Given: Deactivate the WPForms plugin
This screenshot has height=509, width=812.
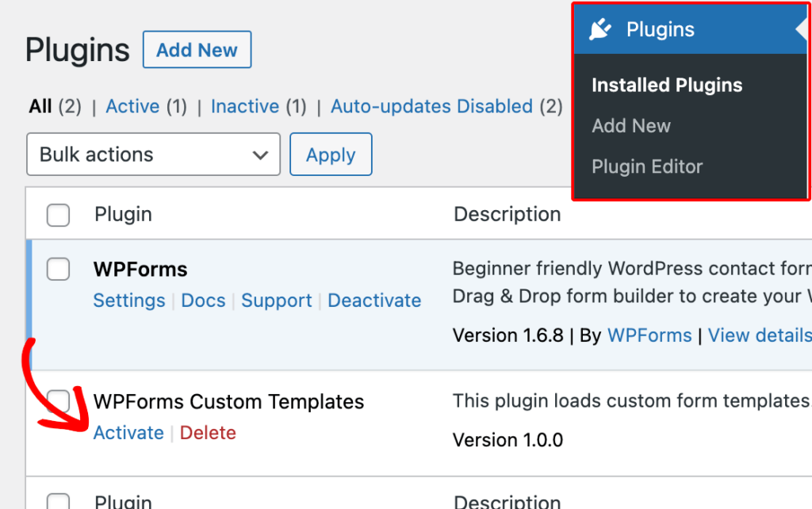Looking at the screenshot, I should pos(374,300).
